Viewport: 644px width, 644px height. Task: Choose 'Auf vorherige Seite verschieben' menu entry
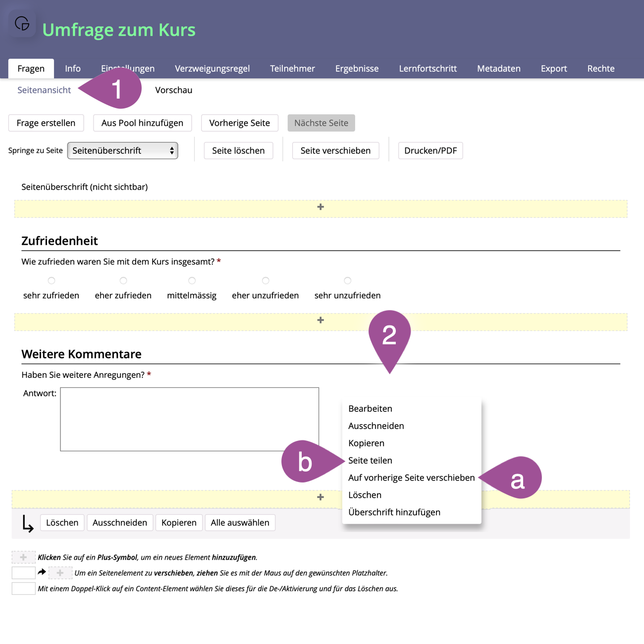(411, 478)
